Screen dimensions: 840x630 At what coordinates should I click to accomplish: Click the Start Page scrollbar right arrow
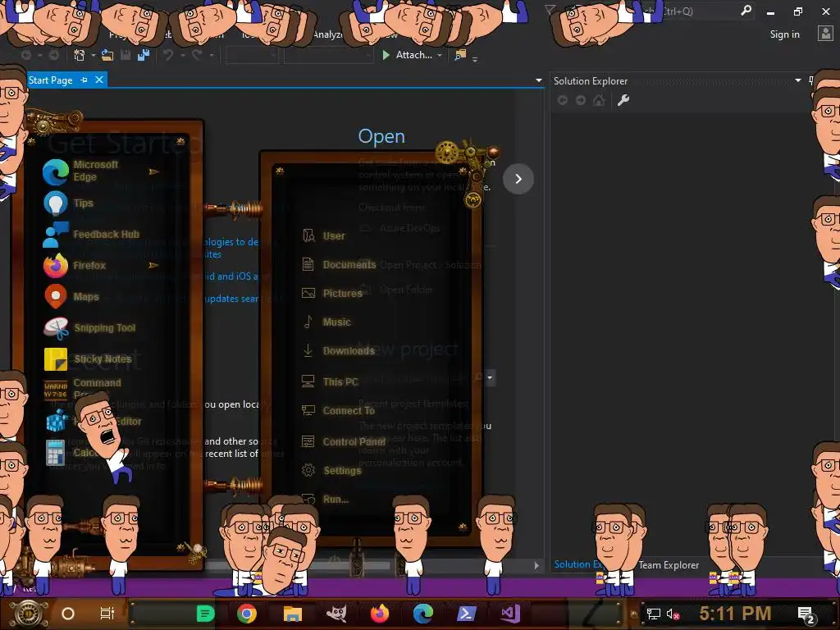coord(536,565)
